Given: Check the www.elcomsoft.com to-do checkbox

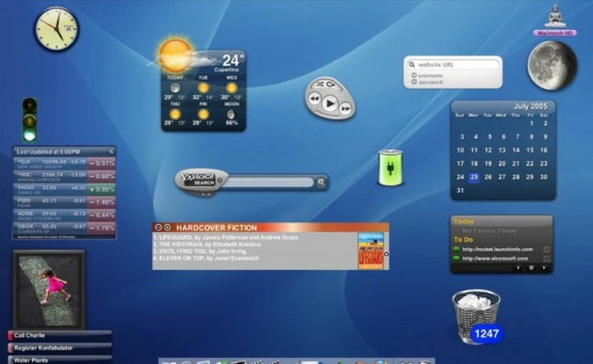Looking at the screenshot, I should pyautogui.click(x=546, y=258).
